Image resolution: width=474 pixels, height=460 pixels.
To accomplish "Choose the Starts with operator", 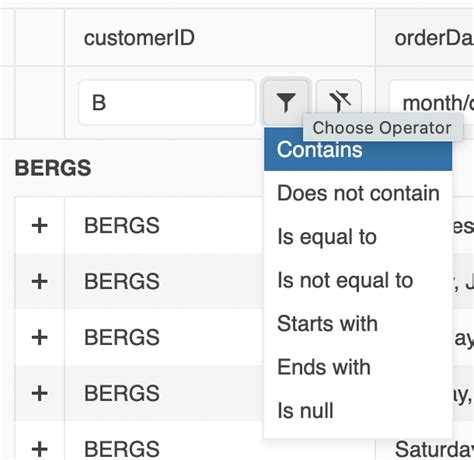I will pyautogui.click(x=358, y=323).
